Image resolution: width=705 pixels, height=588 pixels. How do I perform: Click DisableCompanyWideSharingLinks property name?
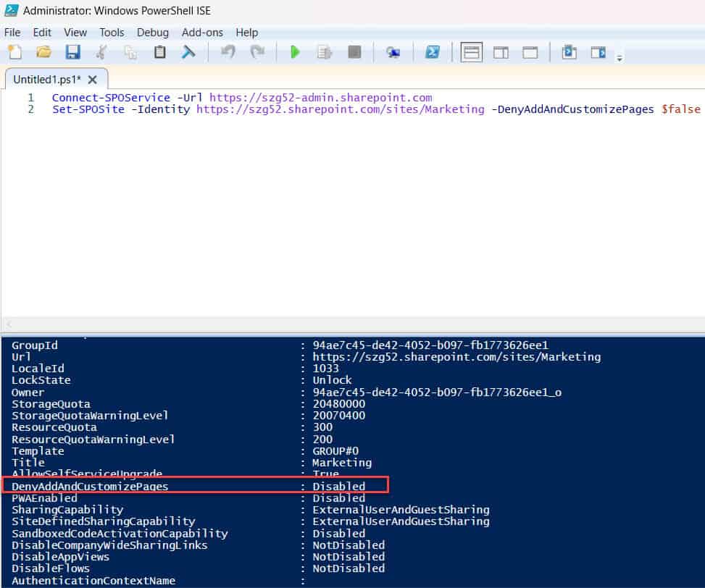click(109, 545)
